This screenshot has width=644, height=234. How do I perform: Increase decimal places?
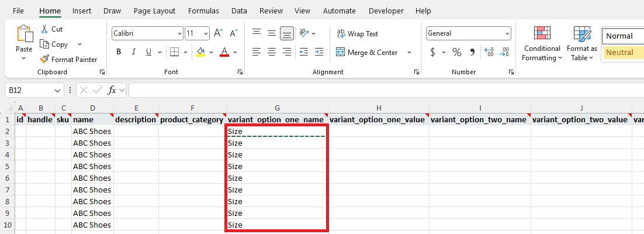pos(489,52)
